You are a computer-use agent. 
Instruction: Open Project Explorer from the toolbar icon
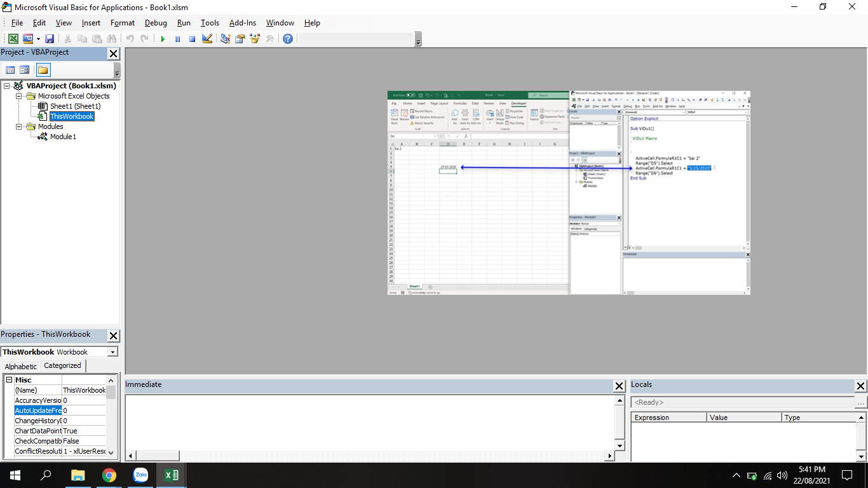point(226,39)
